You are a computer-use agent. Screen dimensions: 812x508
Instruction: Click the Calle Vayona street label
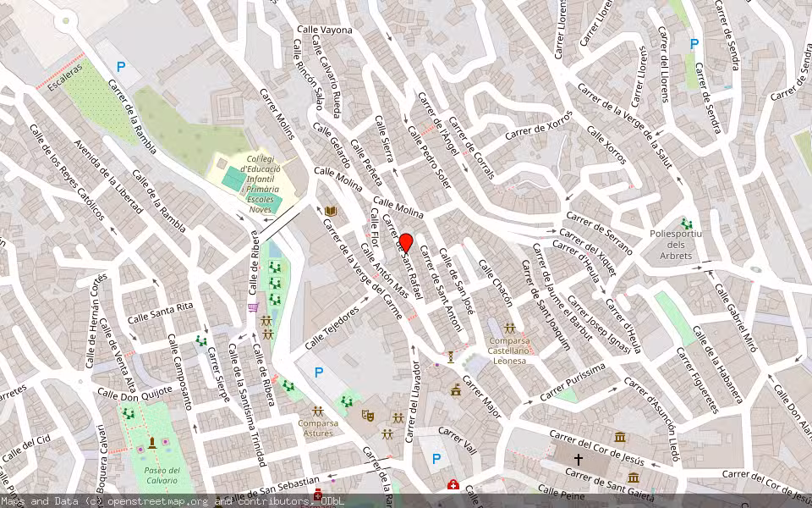325,30
